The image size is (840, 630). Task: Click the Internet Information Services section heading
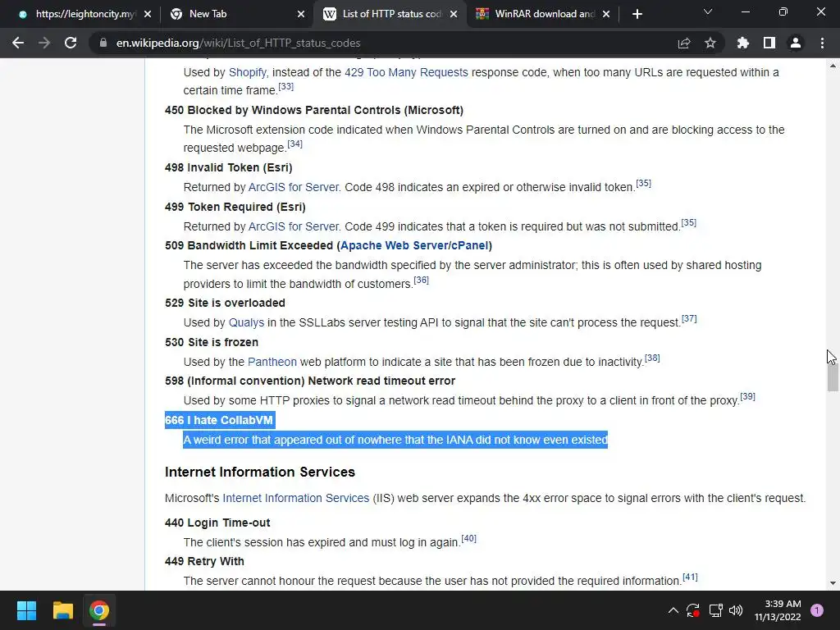coord(260,472)
